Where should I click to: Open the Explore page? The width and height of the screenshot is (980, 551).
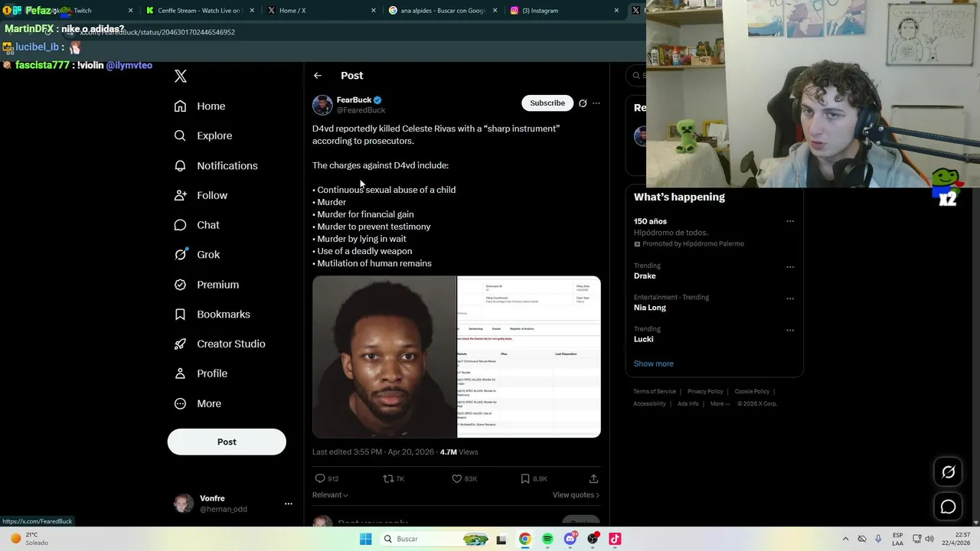coord(203,135)
